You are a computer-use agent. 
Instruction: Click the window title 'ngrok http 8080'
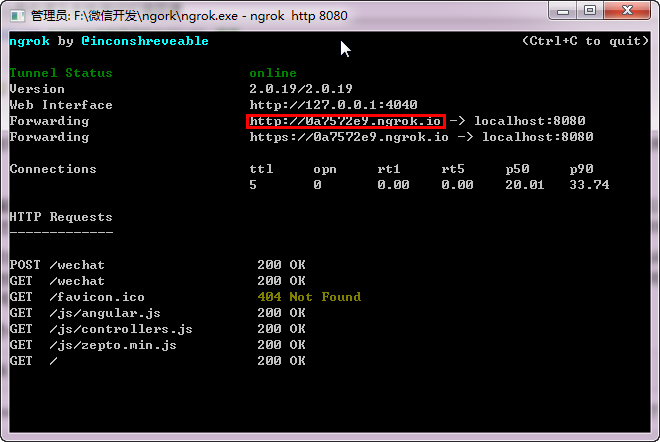click(x=299, y=16)
